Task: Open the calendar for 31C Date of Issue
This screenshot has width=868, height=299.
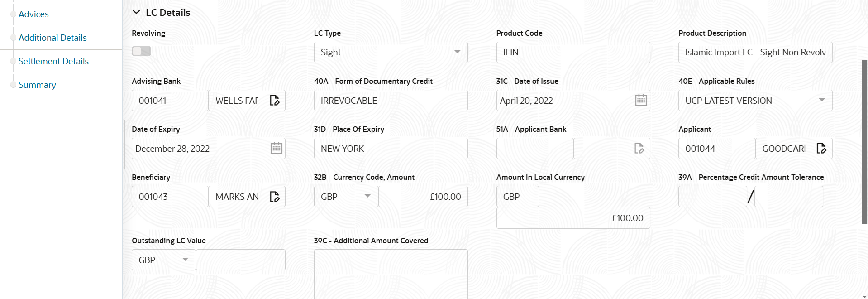Action: 640,100
